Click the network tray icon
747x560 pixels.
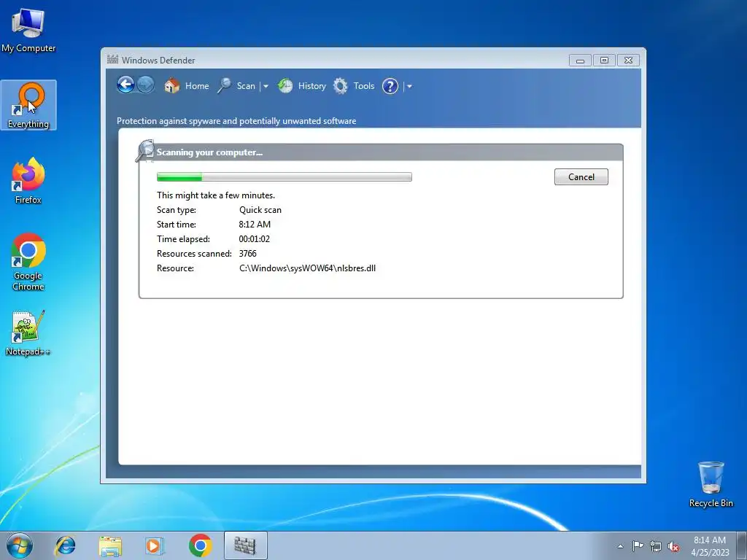pos(656,546)
